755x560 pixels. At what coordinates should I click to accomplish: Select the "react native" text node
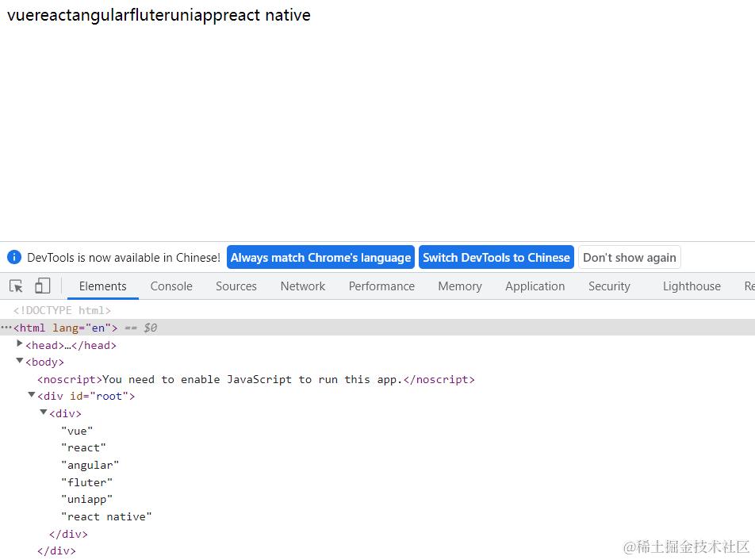point(106,516)
